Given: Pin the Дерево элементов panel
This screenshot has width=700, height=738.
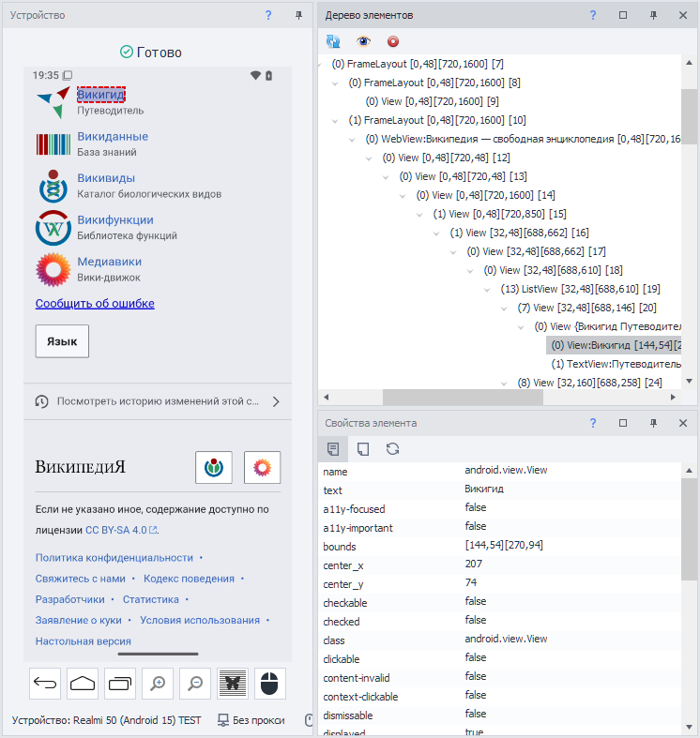Looking at the screenshot, I should coord(653,15).
